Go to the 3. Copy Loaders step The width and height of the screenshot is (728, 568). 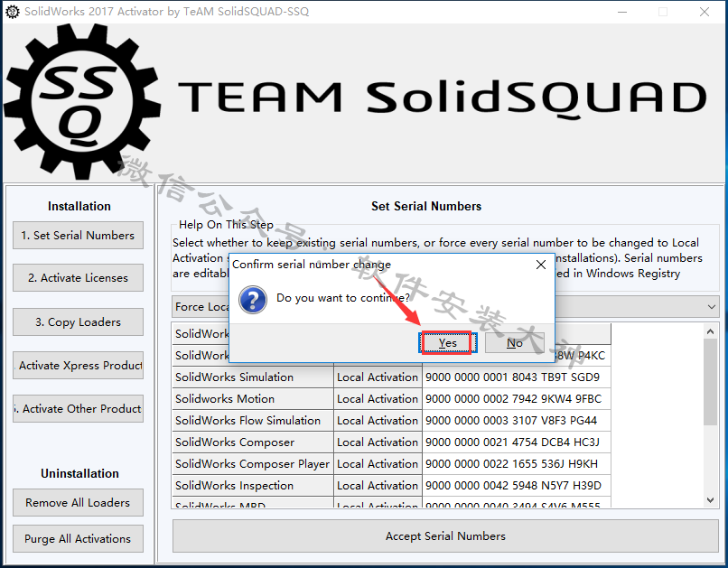[x=78, y=321]
